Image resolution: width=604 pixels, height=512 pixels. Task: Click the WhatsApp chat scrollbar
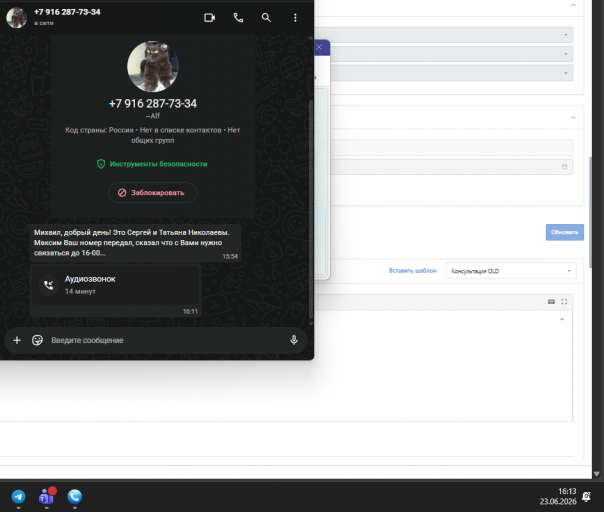click(x=310, y=210)
